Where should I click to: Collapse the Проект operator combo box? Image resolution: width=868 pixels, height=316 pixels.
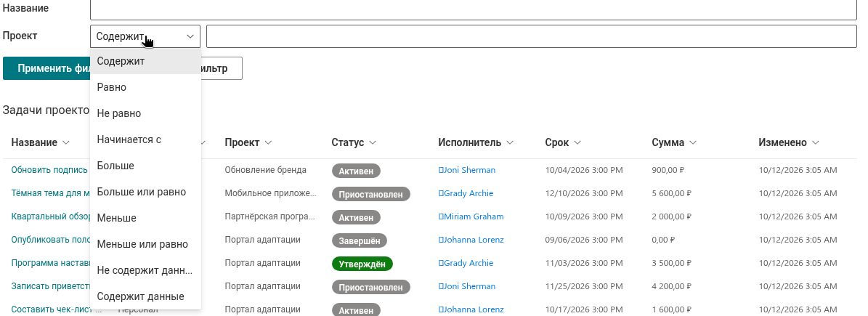tap(145, 36)
